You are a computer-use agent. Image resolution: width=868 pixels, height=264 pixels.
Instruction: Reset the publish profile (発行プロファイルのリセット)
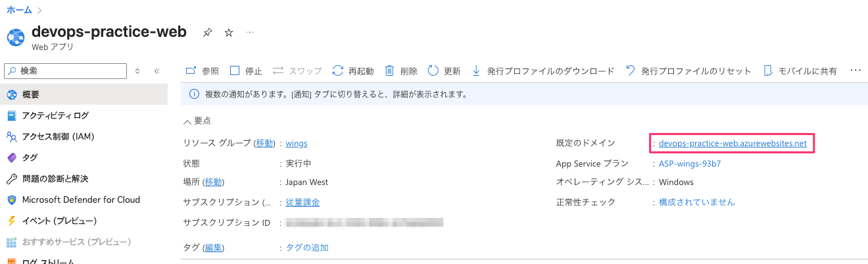[x=688, y=70]
